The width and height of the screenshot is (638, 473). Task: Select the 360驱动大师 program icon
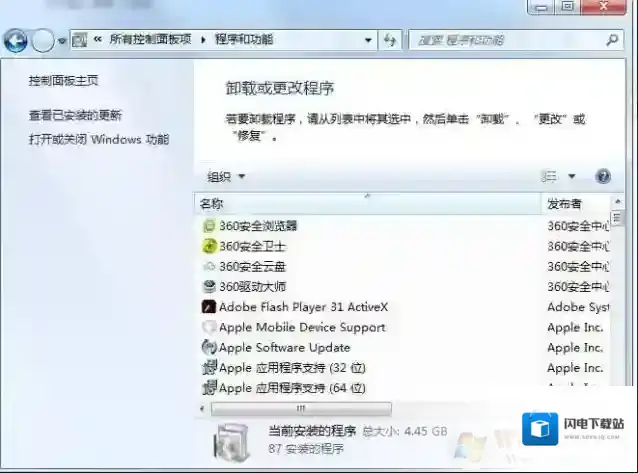(x=209, y=287)
